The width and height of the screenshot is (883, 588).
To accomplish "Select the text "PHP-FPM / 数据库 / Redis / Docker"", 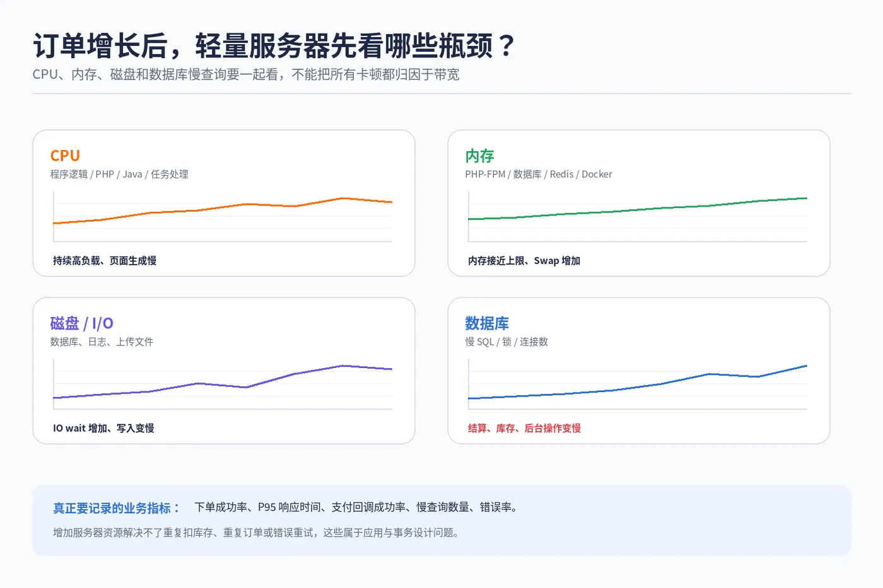I will pos(539,175).
